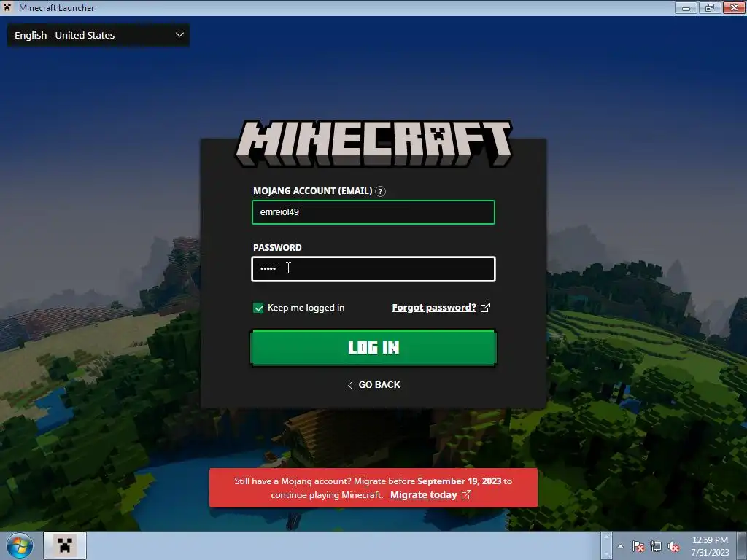This screenshot has width=747, height=560.
Task: Open network status tray icon
Action: (x=656, y=546)
